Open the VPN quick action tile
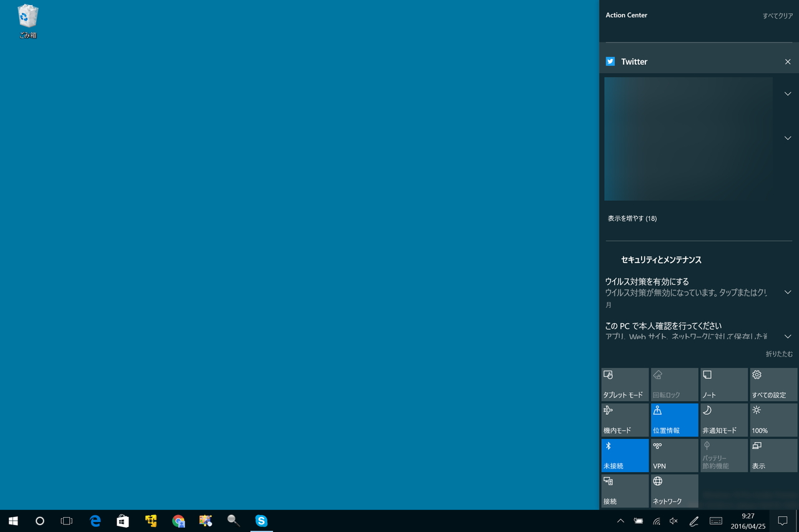 point(675,456)
